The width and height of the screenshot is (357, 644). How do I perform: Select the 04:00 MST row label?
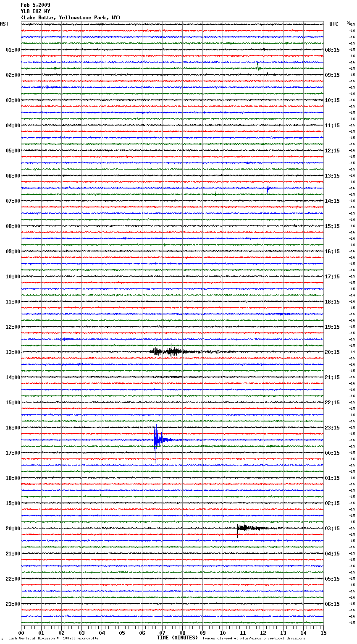[13, 126]
